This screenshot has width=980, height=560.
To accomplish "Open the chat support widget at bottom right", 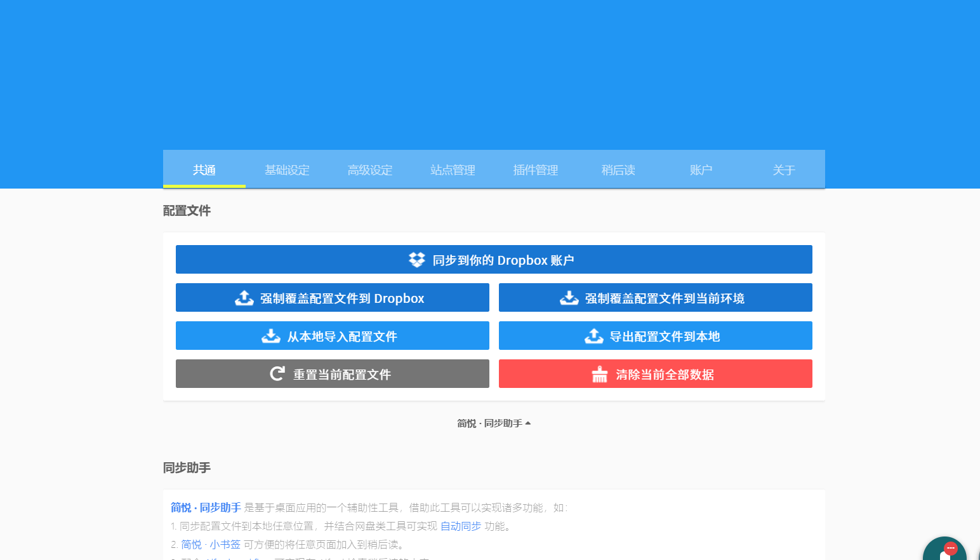I will tap(945, 550).
